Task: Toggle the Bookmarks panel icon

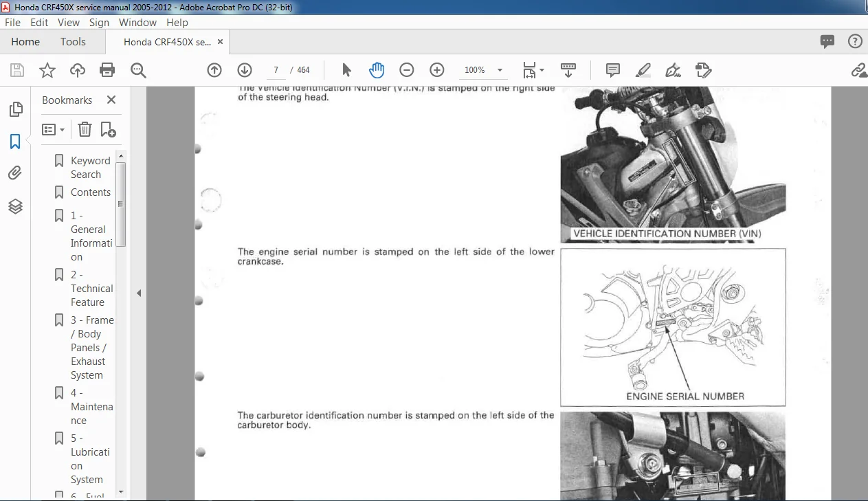Action: (15, 142)
